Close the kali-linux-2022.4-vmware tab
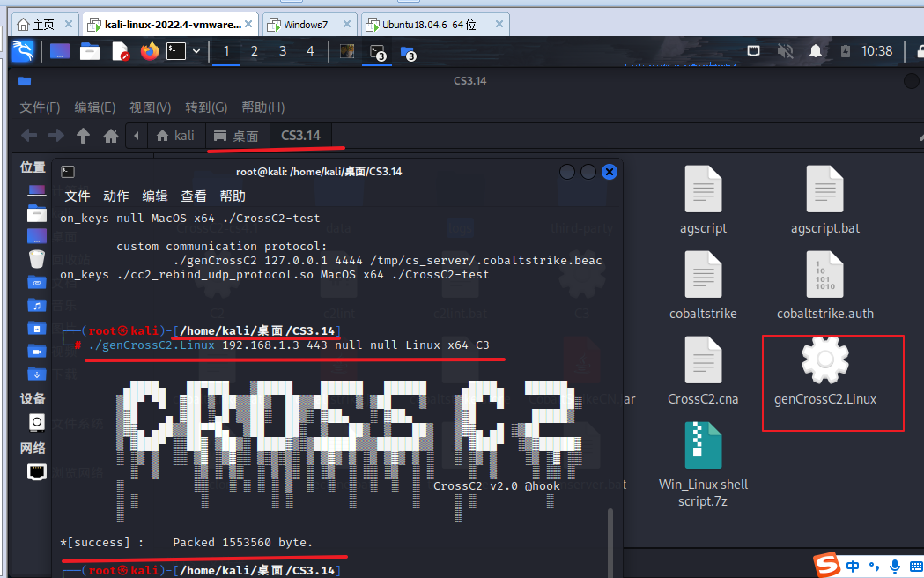Screen dimensions: 924x578 click(248, 24)
